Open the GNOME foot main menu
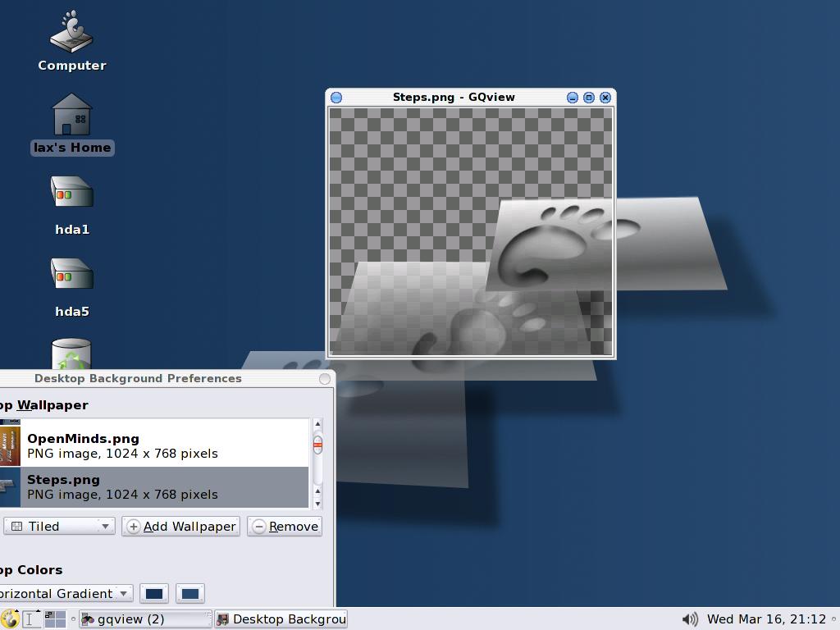The width and height of the screenshot is (840, 630). [x=10, y=619]
